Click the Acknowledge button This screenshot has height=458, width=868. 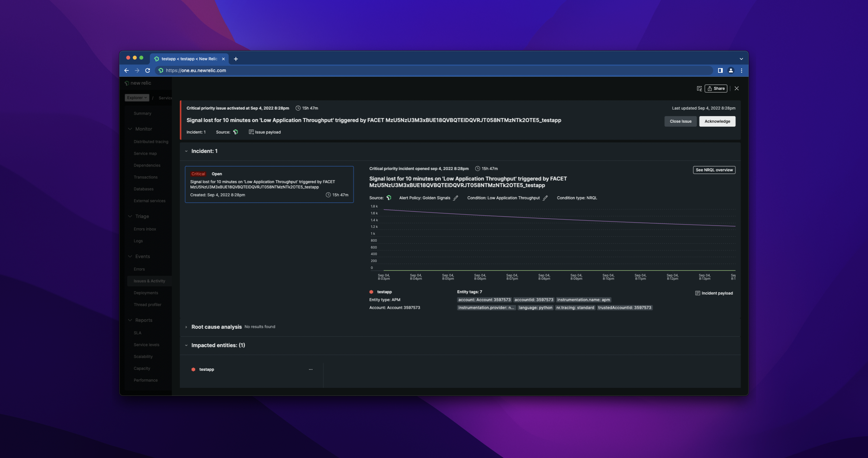[717, 121]
